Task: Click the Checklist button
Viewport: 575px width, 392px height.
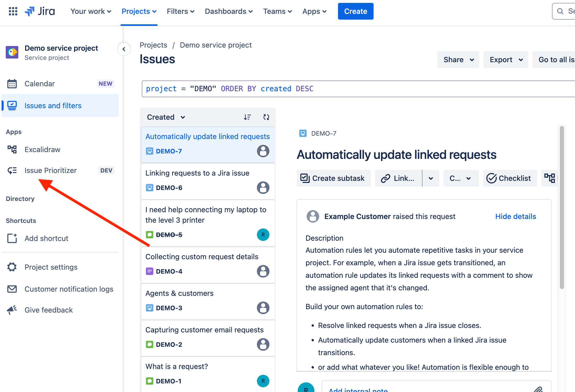Action: (x=510, y=178)
